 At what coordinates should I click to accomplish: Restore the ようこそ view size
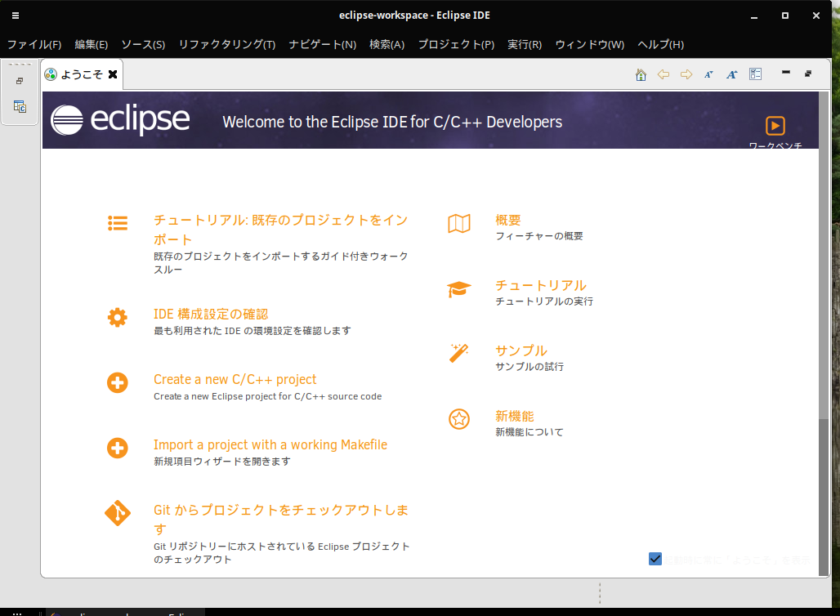808,74
